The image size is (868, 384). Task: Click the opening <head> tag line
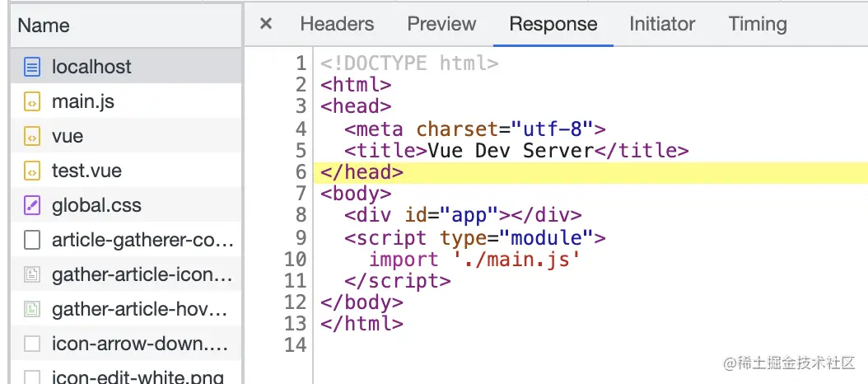point(356,106)
